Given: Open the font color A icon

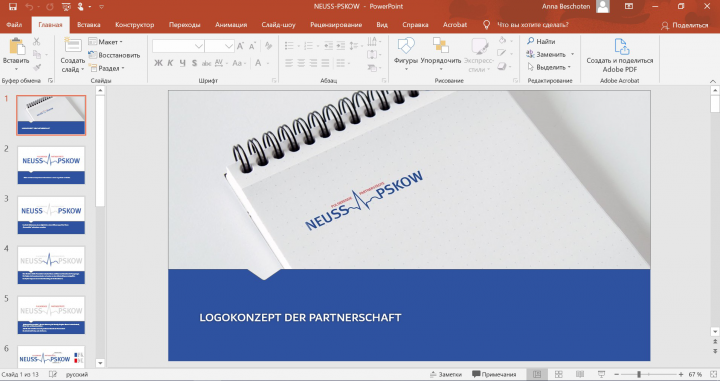Looking at the screenshot, I should coord(258,63).
